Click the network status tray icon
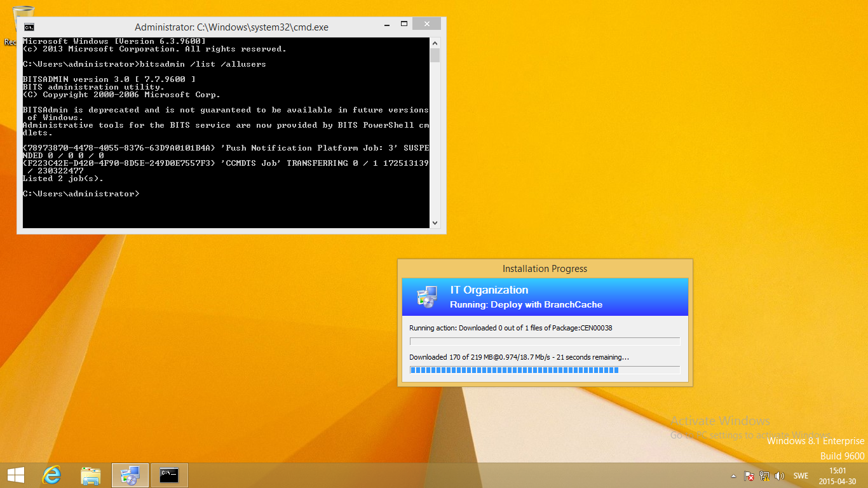The image size is (868, 488). pos(764,476)
